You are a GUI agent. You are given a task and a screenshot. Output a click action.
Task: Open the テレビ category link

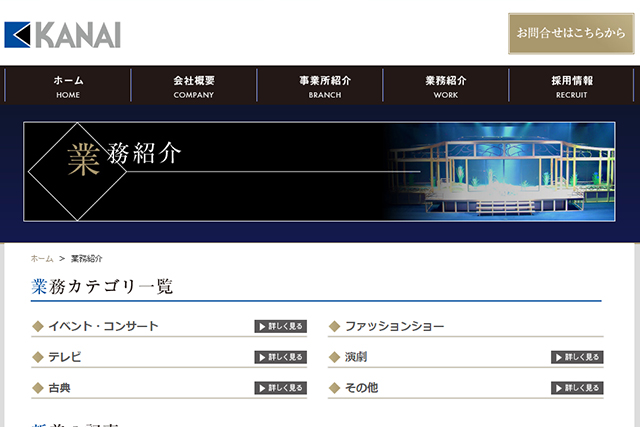click(65, 357)
